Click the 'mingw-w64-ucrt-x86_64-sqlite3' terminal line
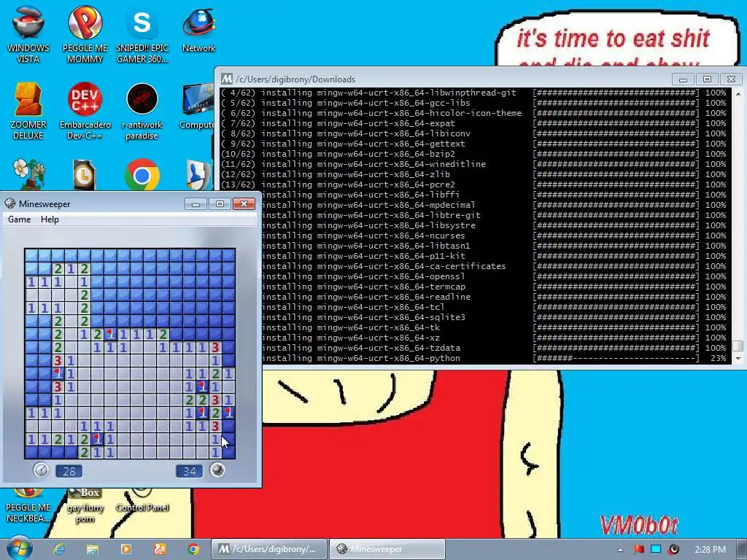This screenshot has width=747, height=560. [391, 317]
